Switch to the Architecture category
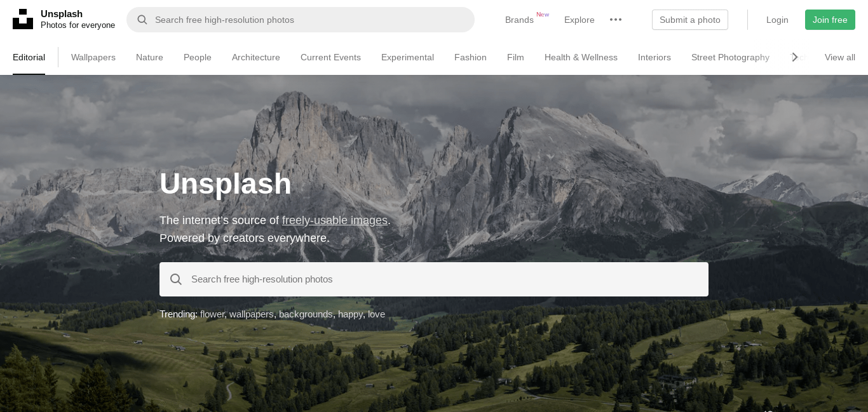 256,57
